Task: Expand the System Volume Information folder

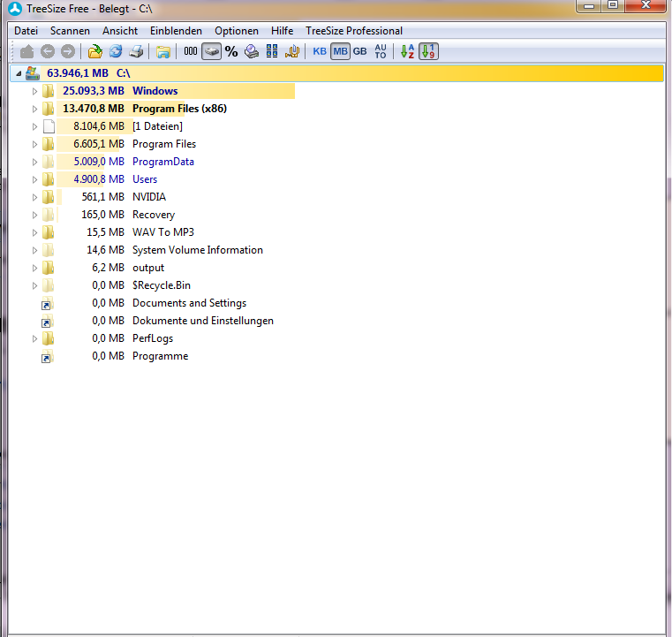Action: point(34,250)
